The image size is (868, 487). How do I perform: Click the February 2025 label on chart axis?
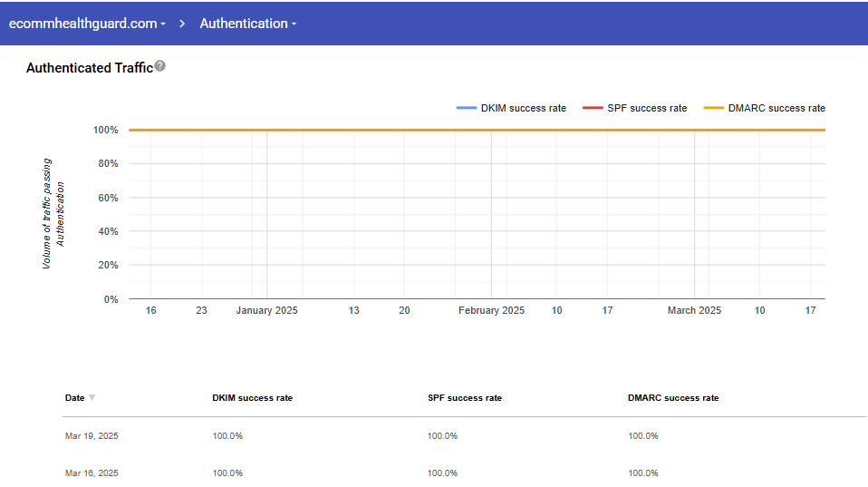[491, 310]
